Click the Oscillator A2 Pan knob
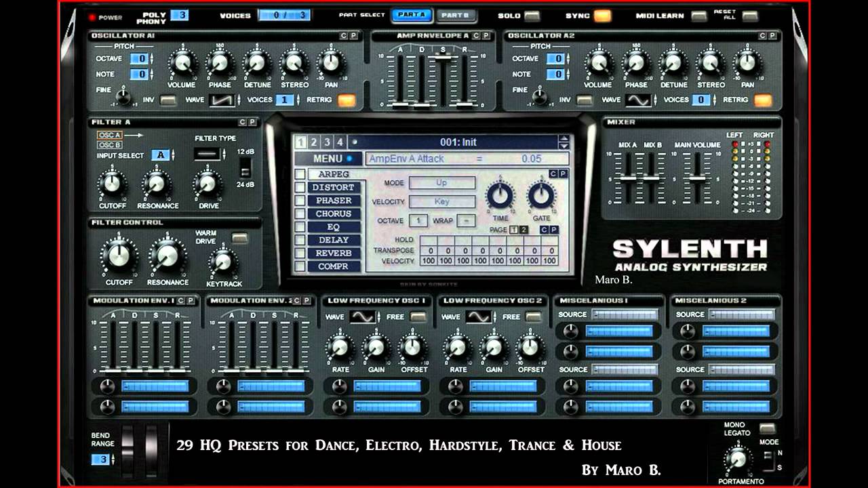 point(747,63)
